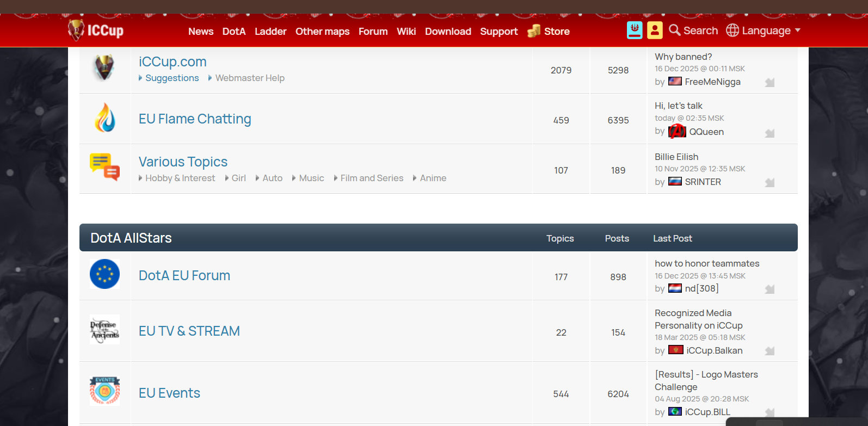
Task: Click the red avatar next to QQueen
Action: 677,131
